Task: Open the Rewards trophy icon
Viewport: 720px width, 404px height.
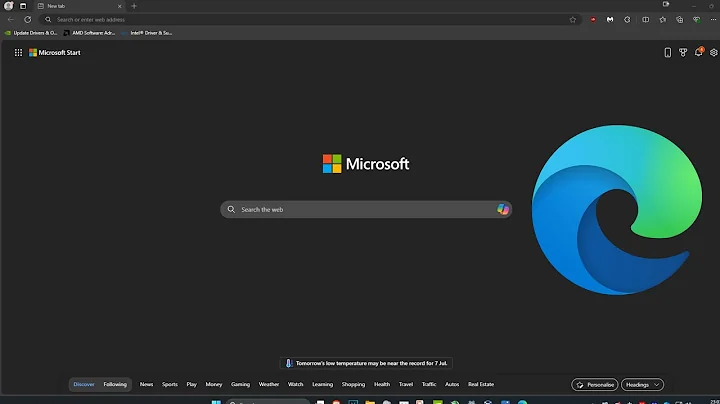Action: pyautogui.click(x=683, y=52)
